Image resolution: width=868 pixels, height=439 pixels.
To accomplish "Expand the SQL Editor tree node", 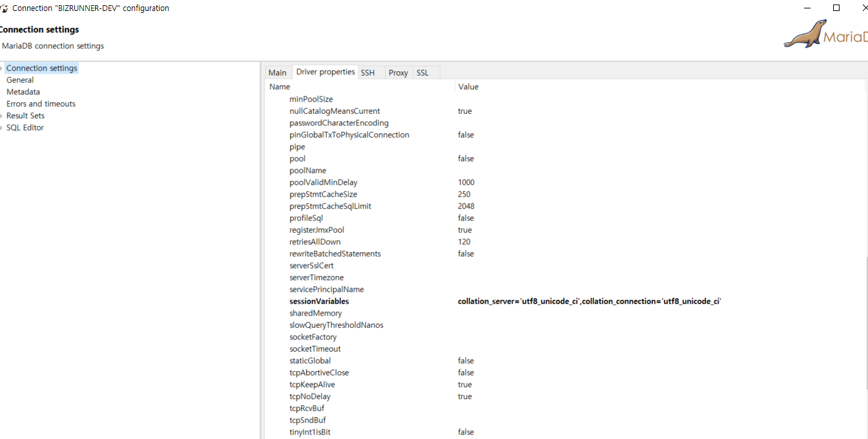I will click(x=2, y=127).
